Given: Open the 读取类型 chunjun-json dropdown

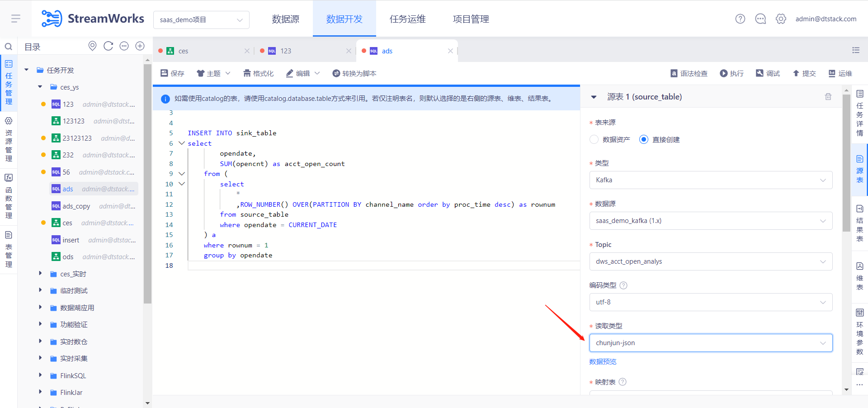Looking at the screenshot, I should tap(711, 343).
